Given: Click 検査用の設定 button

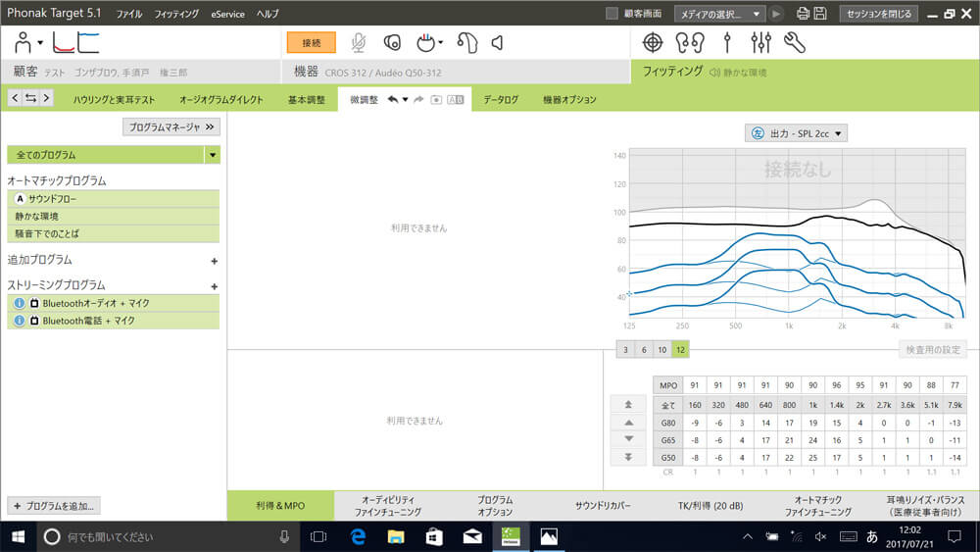Looking at the screenshot, I should 933,349.
